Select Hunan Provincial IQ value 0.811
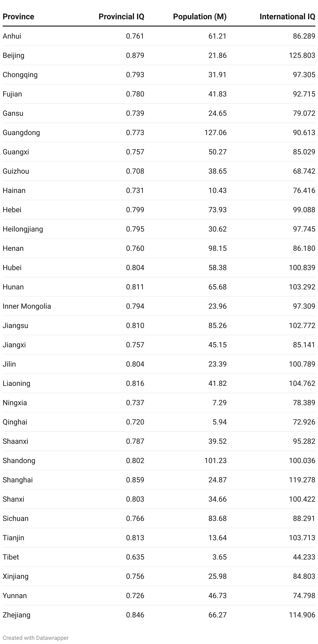The image size is (318, 644). click(135, 287)
